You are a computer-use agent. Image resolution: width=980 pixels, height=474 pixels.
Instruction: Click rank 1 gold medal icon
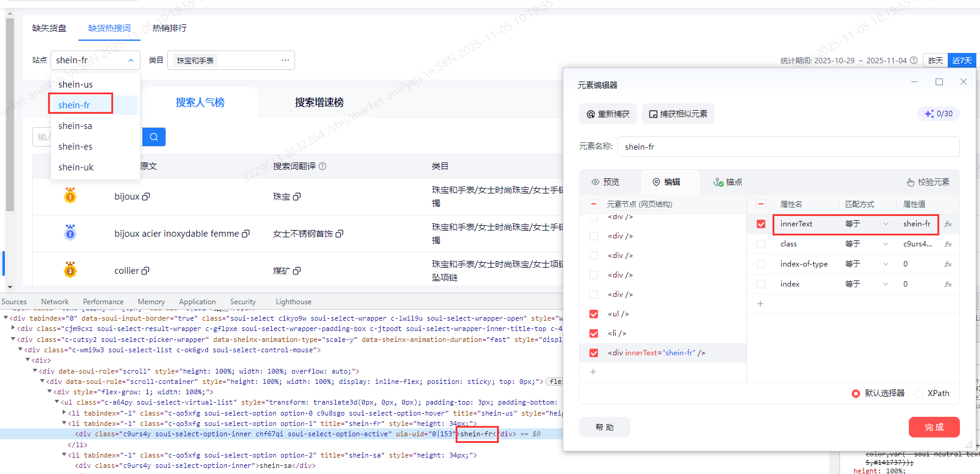tap(70, 196)
